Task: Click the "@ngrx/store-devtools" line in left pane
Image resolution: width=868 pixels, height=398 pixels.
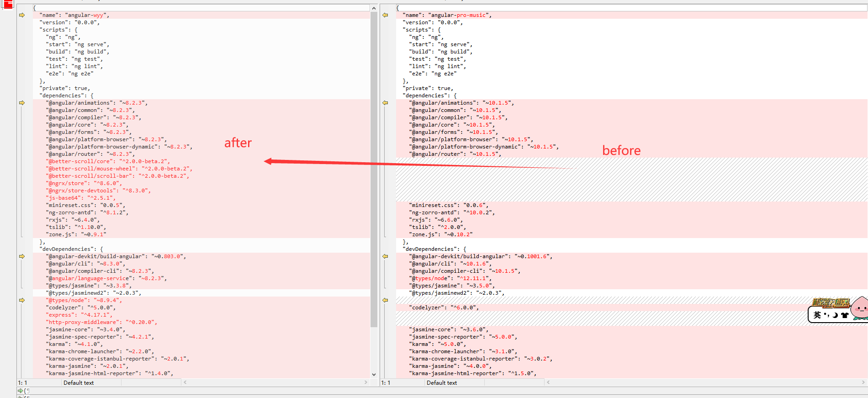Action: [98, 191]
